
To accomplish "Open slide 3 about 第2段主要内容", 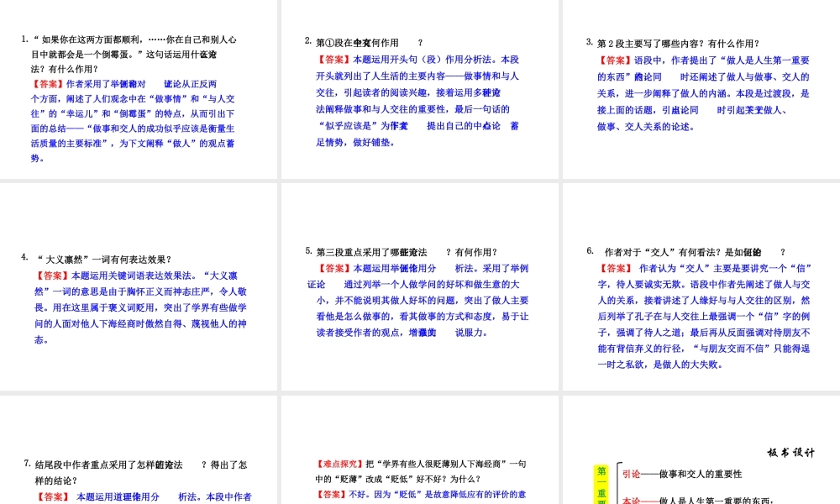I will (x=701, y=89).
